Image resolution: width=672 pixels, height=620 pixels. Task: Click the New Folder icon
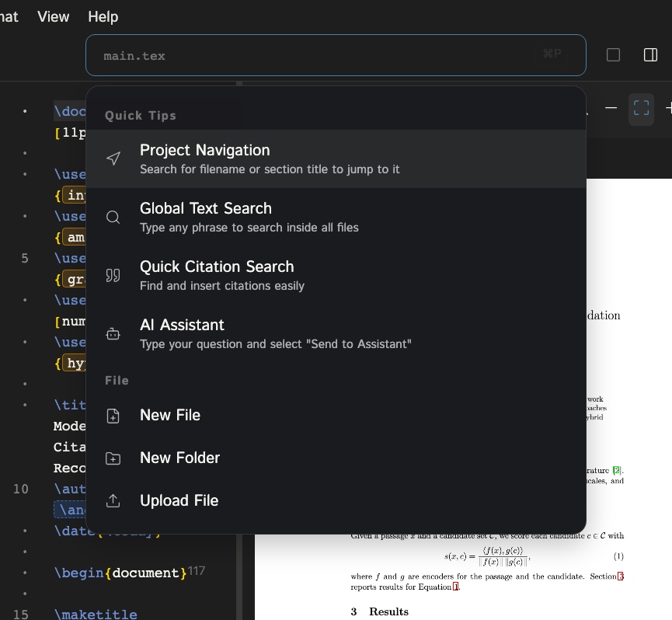pos(113,458)
